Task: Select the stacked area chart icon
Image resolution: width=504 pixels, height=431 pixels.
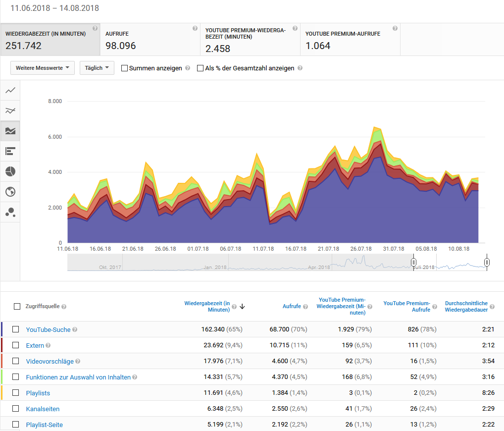Action: [x=10, y=131]
